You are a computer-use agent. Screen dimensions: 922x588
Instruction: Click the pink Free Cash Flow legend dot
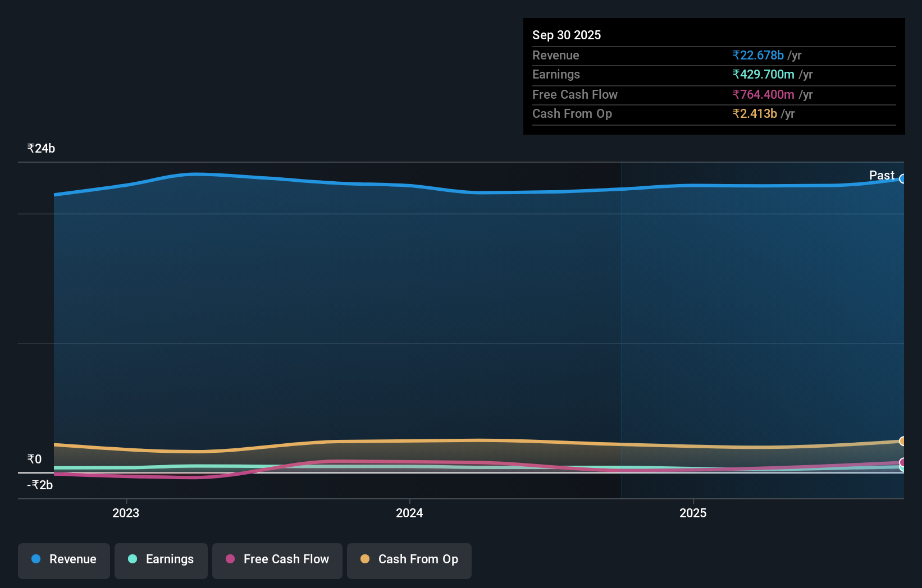pyautogui.click(x=230, y=559)
